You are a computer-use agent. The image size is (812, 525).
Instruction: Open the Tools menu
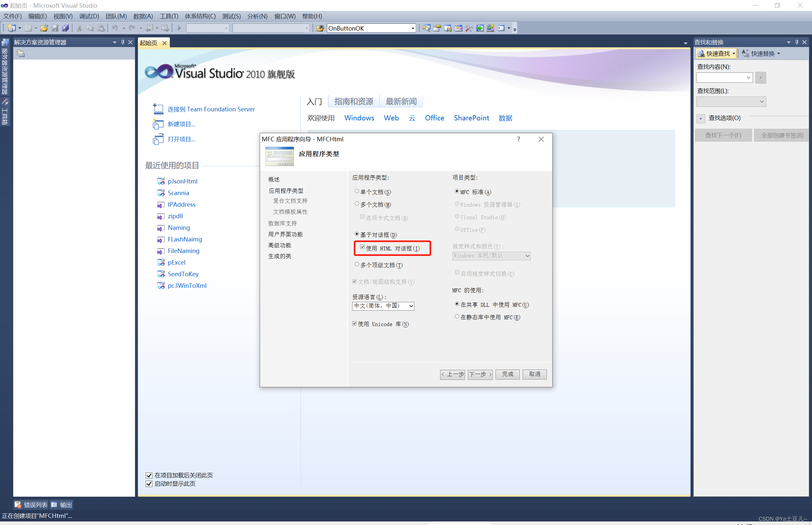click(x=169, y=16)
